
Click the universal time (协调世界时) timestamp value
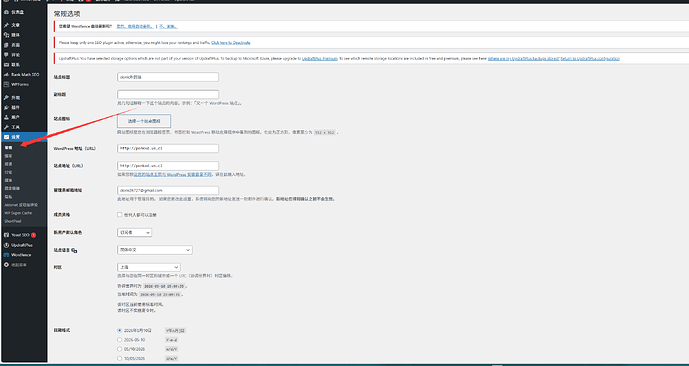163,286
